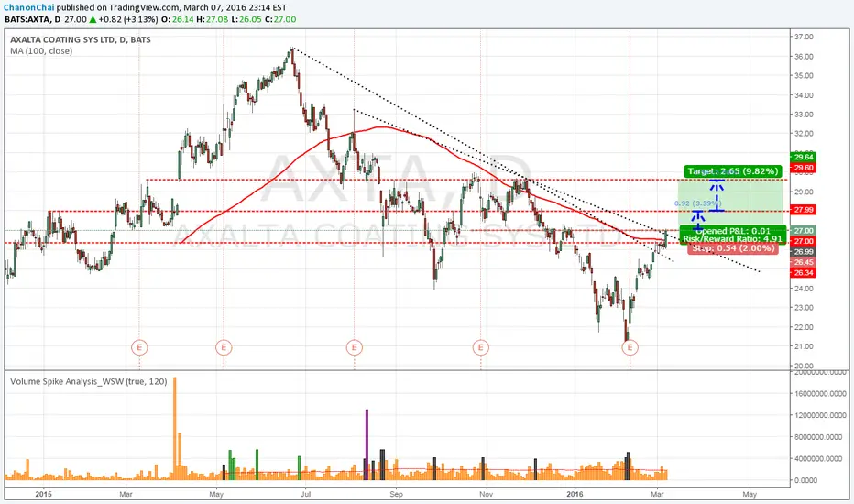
Task: Click the 8000000.0000 volume axis label
Action: click(820, 437)
